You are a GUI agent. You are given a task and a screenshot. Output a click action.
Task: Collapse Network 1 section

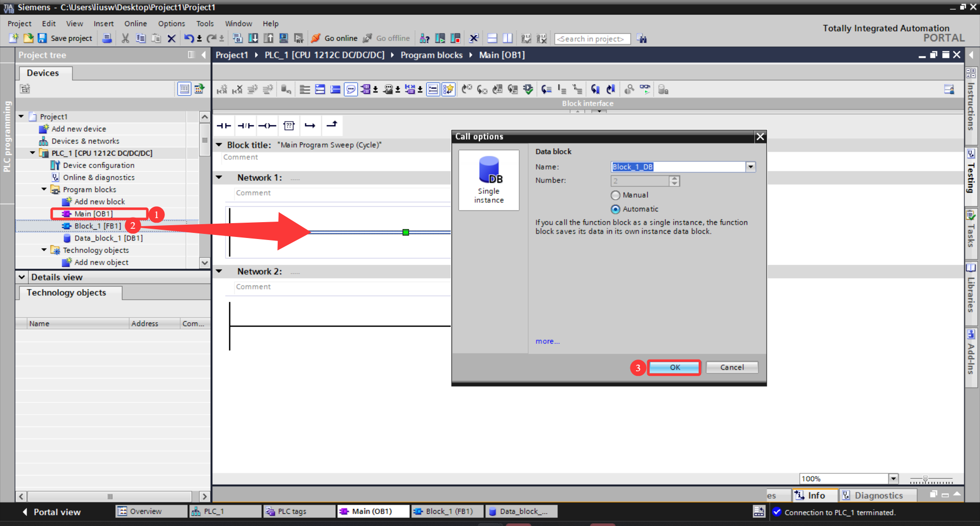click(x=219, y=178)
